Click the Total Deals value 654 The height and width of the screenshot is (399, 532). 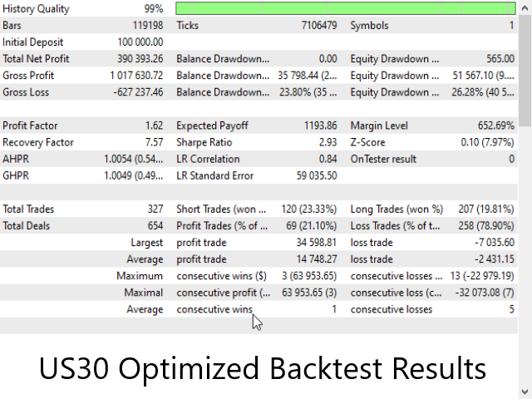coord(155,226)
